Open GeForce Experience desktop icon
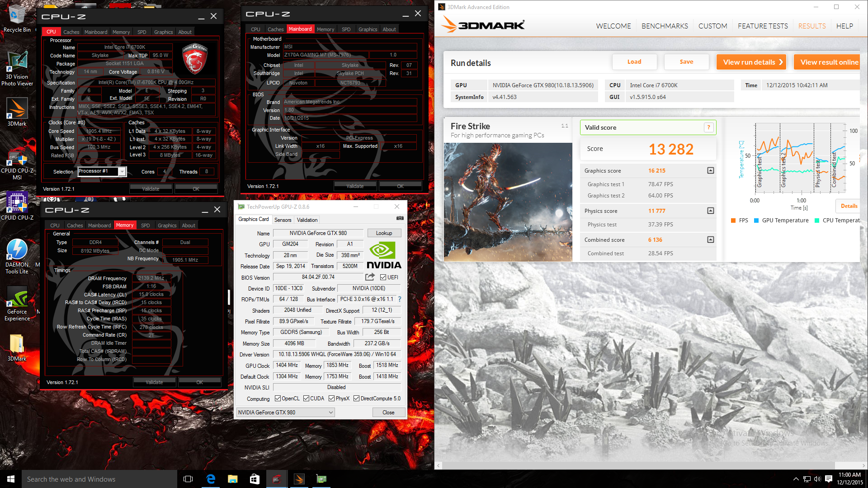 point(17,304)
